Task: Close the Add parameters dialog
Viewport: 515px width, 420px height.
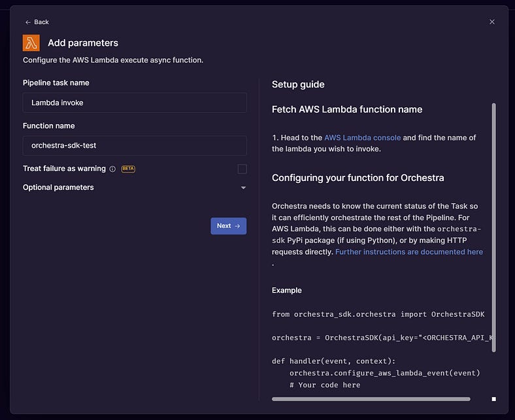Action: click(491, 22)
